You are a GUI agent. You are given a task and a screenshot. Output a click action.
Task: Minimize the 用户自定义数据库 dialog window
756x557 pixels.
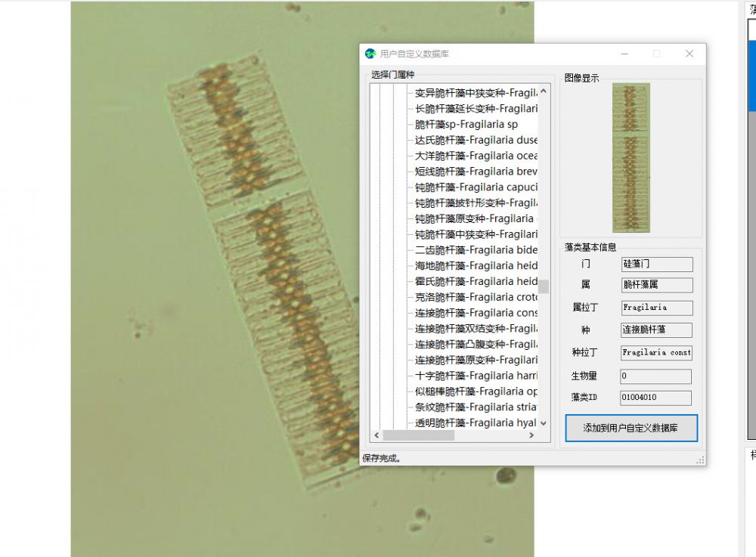(x=624, y=54)
